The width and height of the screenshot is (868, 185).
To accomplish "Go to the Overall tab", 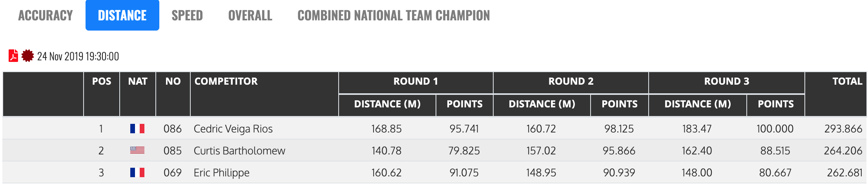I will click(x=250, y=15).
